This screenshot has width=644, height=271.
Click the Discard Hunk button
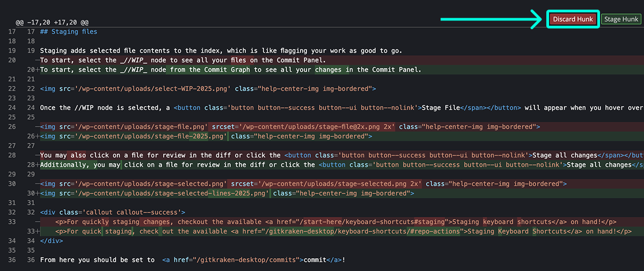click(573, 19)
